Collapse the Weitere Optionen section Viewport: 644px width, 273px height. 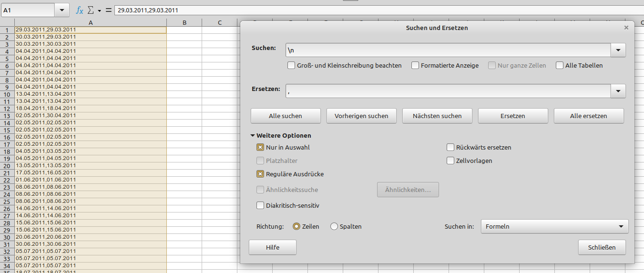[253, 136]
